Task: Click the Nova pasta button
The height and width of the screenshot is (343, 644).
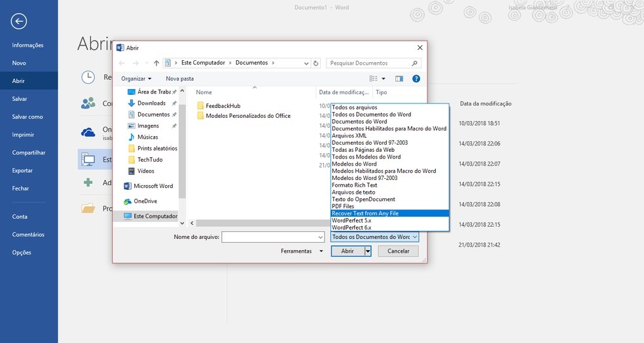Action: click(179, 79)
